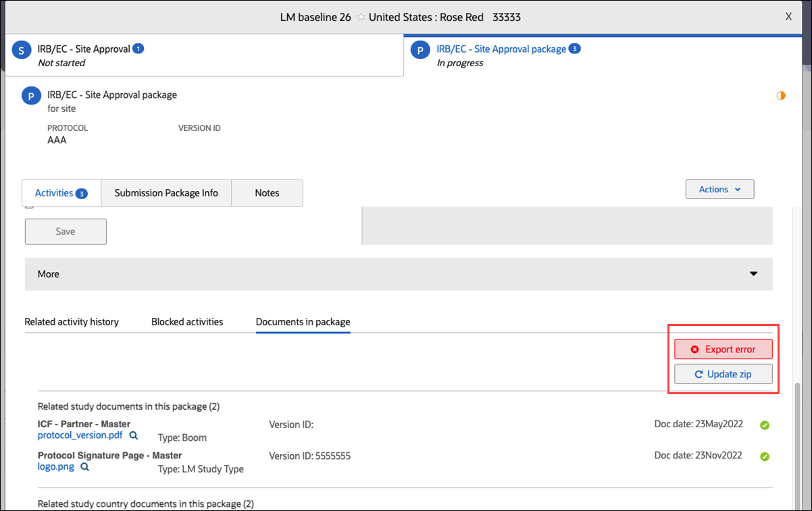Click 'Type: Boom' text
This screenshot has height=511, width=812.
tap(182, 437)
